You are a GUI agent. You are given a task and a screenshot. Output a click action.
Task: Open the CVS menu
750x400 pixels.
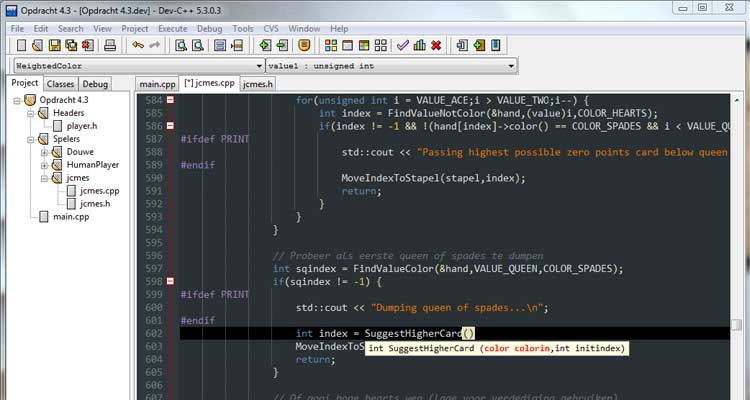271,29
